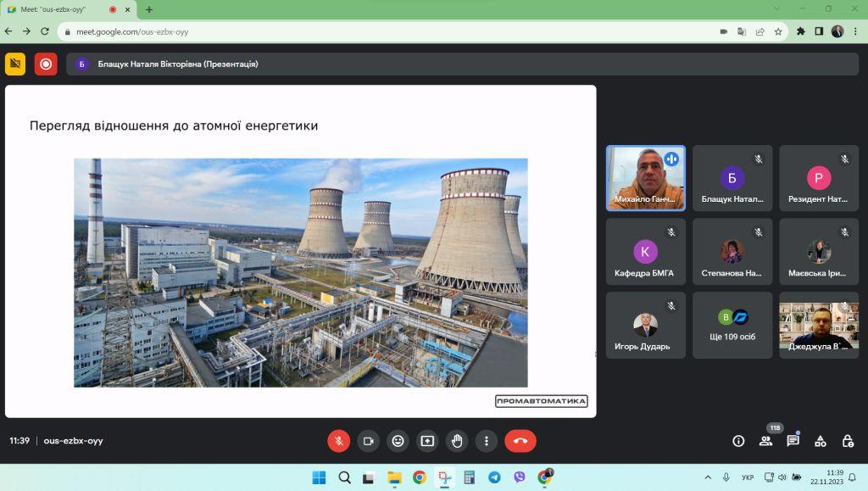This screenshot has width=868, height=491.
Task: Toggle the camera button
Action: 368,441
